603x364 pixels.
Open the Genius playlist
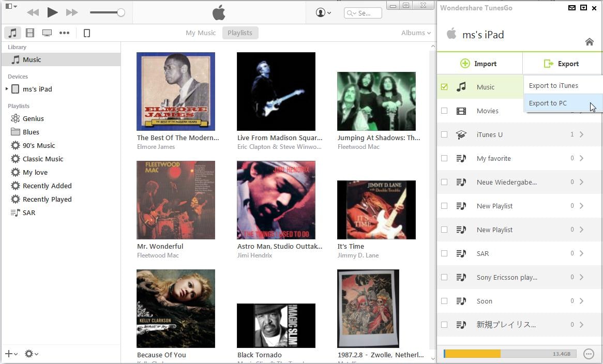33,118
